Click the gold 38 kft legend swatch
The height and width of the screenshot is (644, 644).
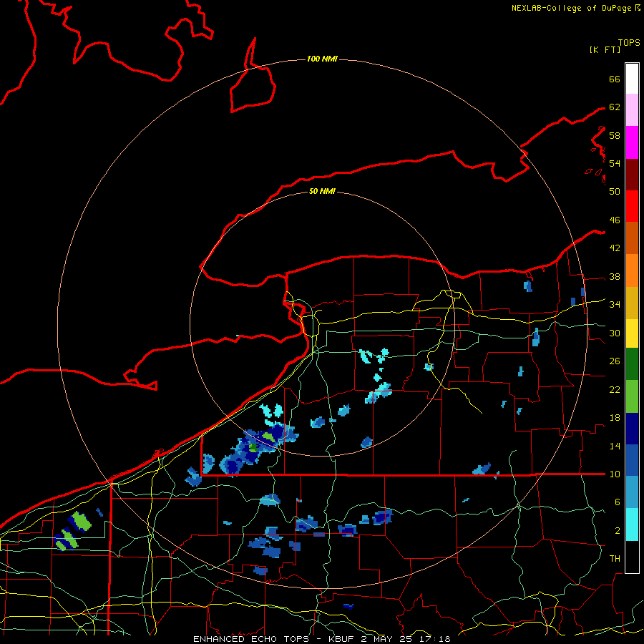coord(632,303)
